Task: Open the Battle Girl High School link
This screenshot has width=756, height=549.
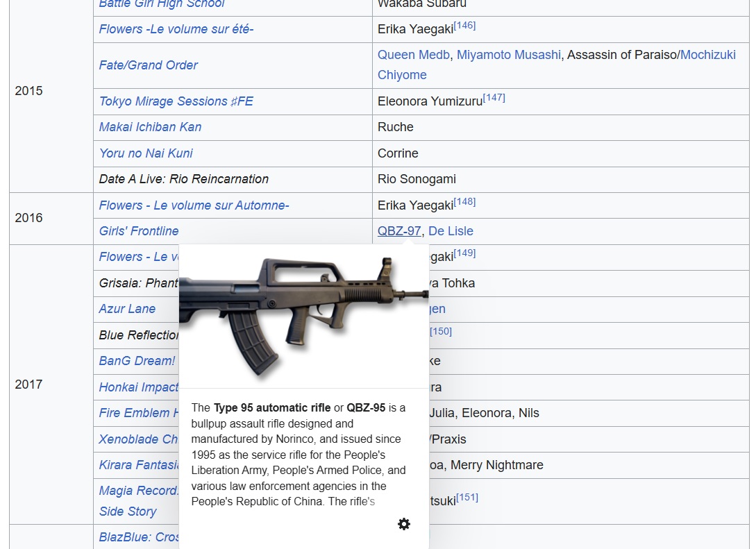Action: [x=162, y=4]
